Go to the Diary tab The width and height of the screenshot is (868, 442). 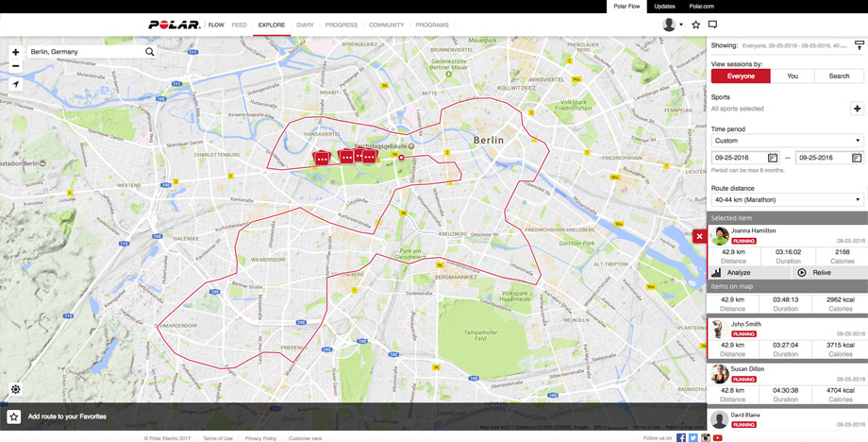(x=305, y=25)
